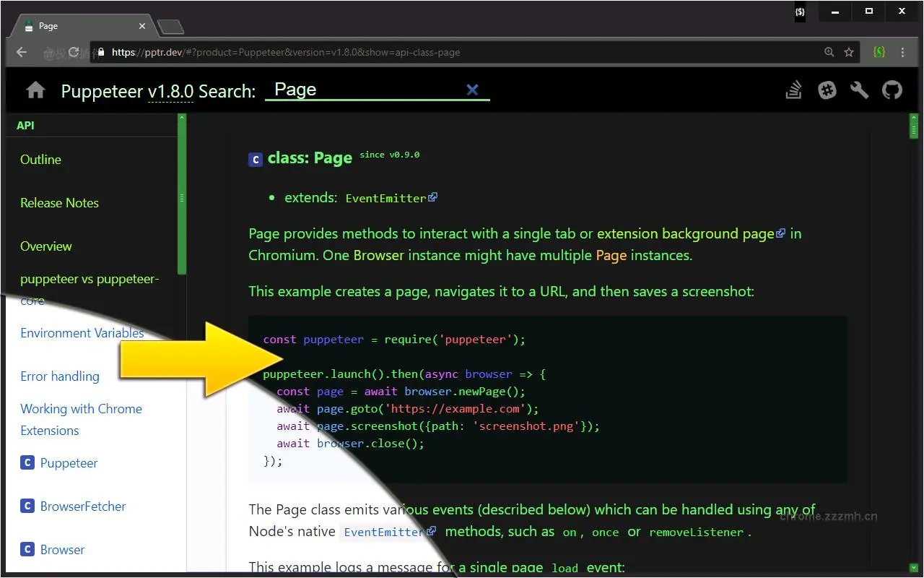The image size is (924, 578).
Task: Select Release Notes in the sidebar
Action: pos(59,203)
